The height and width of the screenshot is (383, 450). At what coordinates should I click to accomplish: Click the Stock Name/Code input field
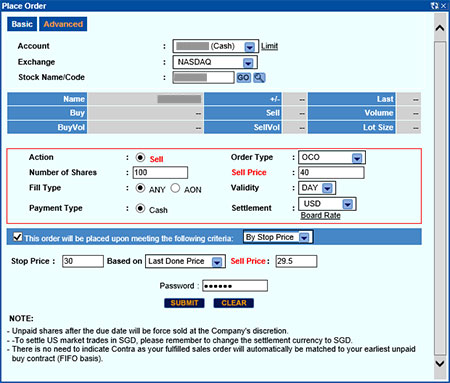pyautogui.click(x=203, y=78)
